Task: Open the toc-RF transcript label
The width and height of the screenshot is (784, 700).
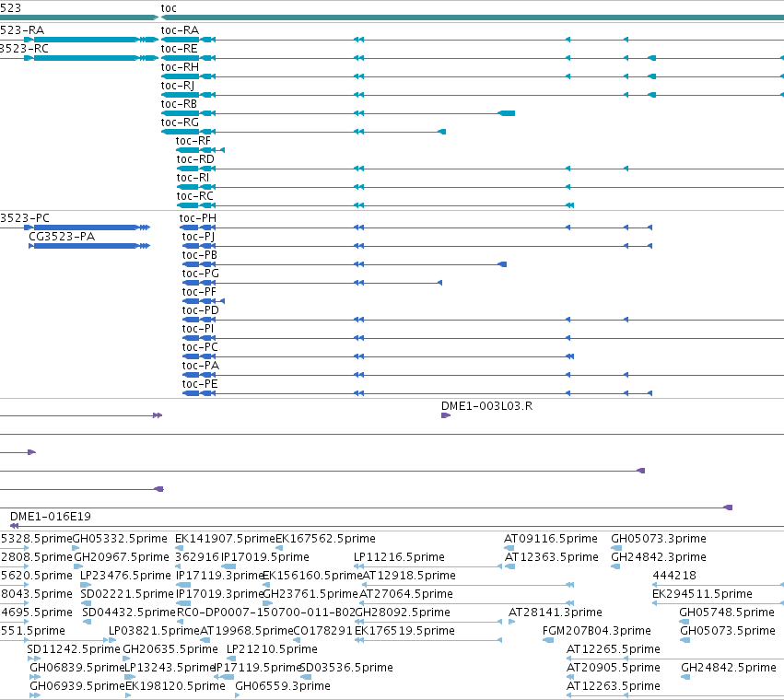Action: [x=193, y=141]
